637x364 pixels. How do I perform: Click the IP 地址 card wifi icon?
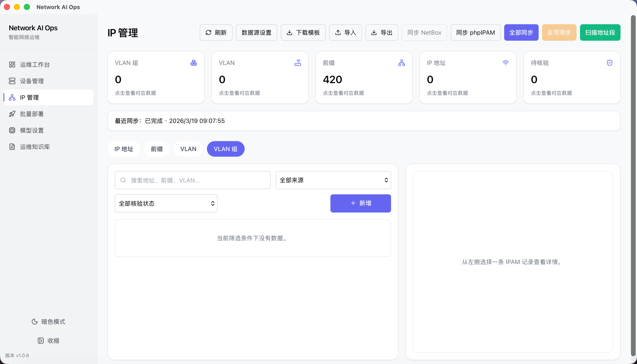tap(505, 63)
